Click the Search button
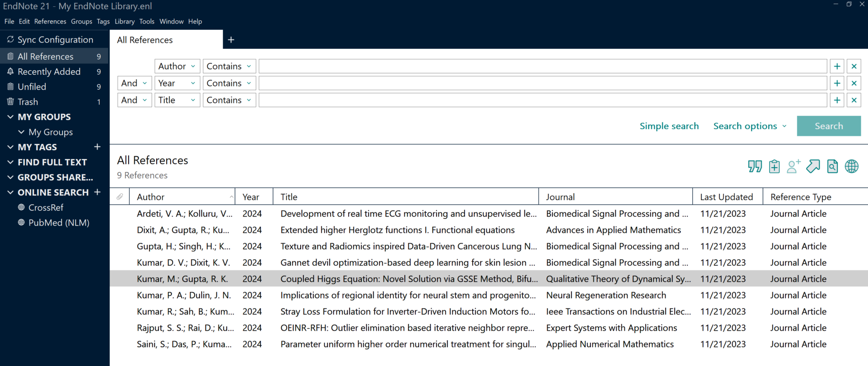Image resolution: width=868 pixels, height=366 pixels. (829, 126)
